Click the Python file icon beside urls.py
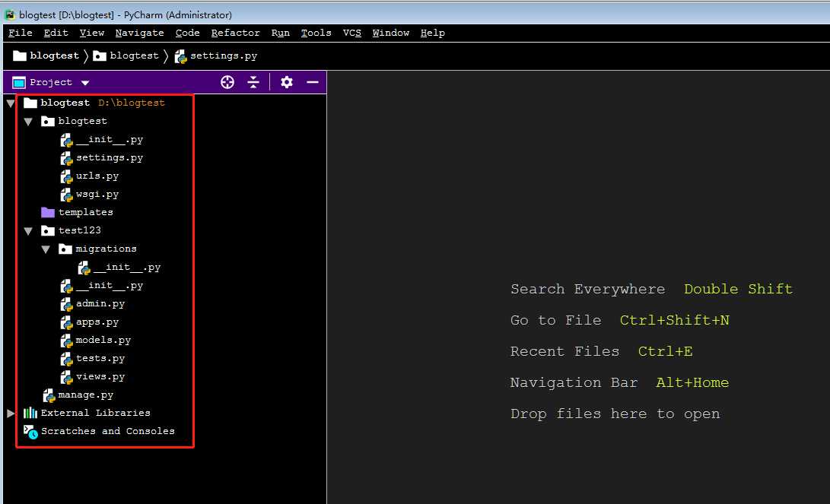The image size is (830, 504). point(66,176)
